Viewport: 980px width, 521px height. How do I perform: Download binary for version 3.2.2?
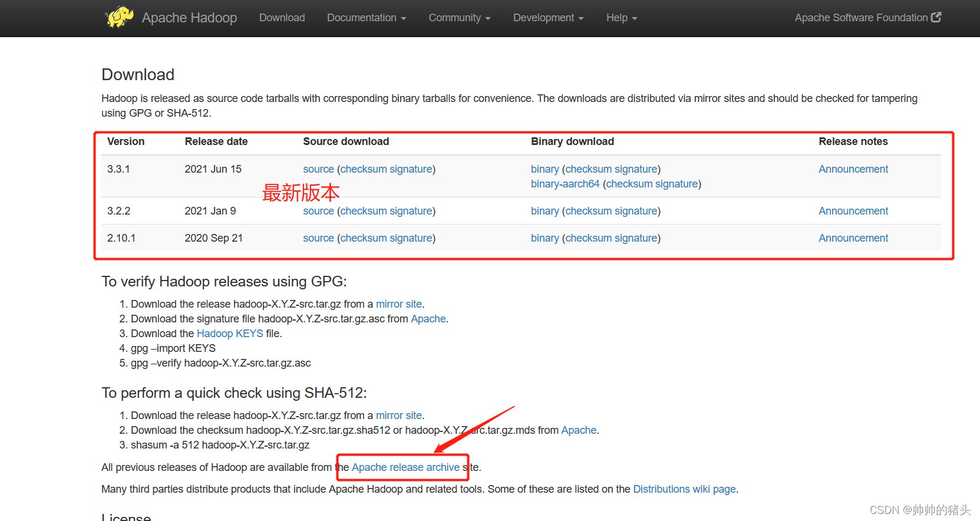545,211
